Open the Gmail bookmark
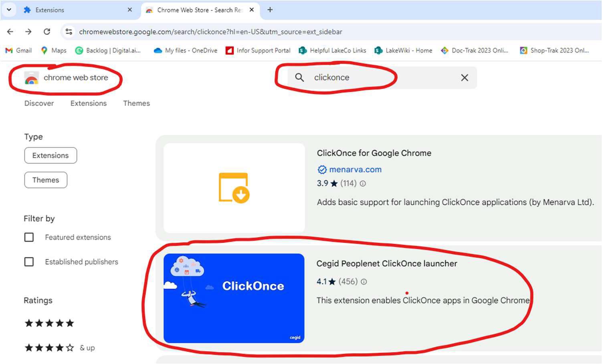 click(18, 51)
